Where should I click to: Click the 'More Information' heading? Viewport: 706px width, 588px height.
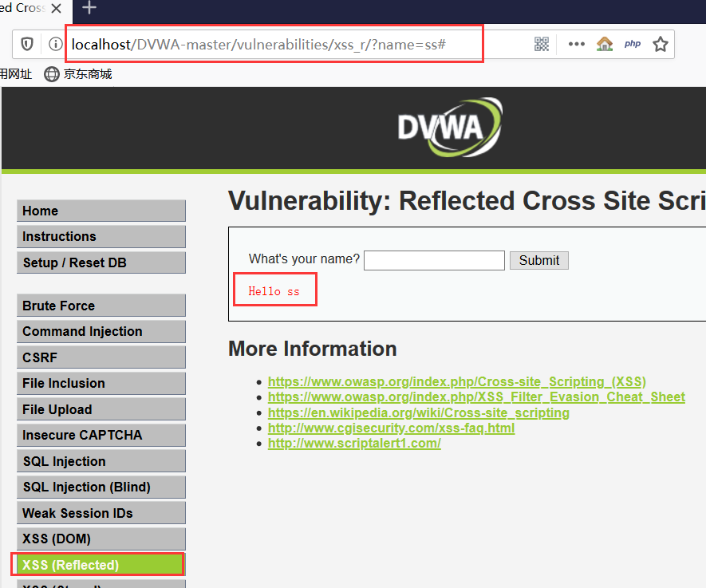pos(313,349)
